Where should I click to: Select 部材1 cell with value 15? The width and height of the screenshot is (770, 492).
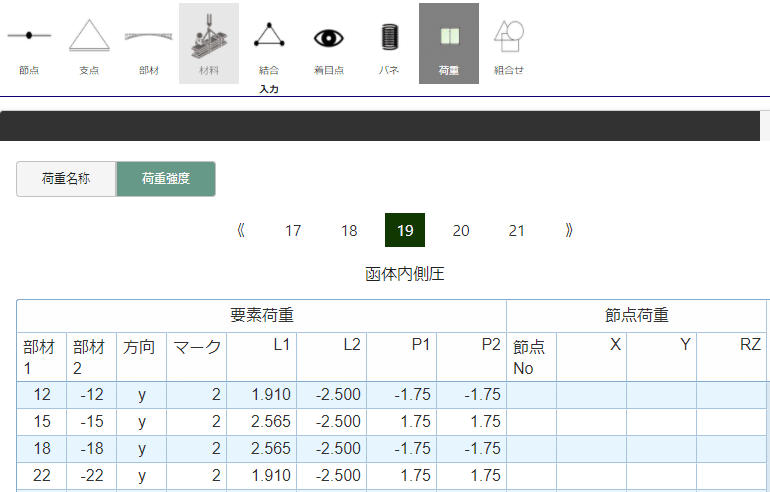click(42, 422)
